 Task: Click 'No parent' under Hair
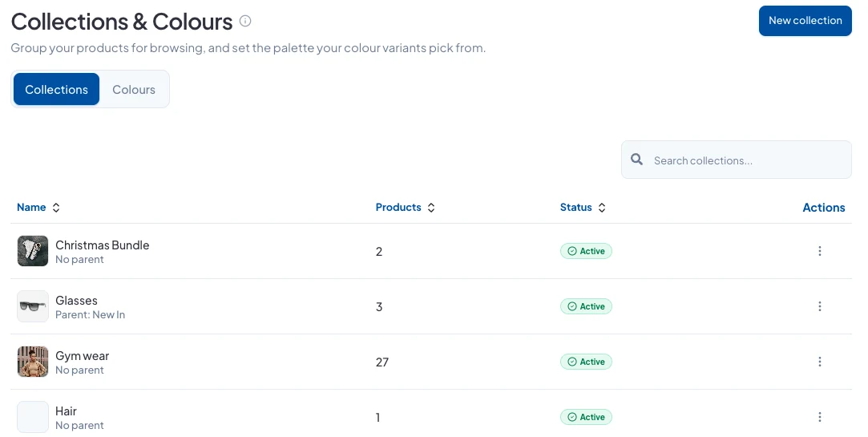coord(79,425)
